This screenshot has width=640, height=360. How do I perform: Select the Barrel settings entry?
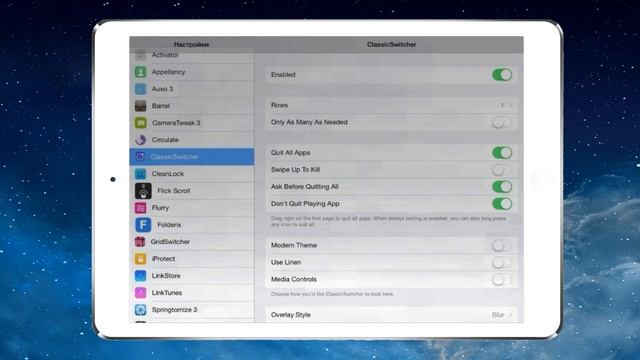[192, 106]
